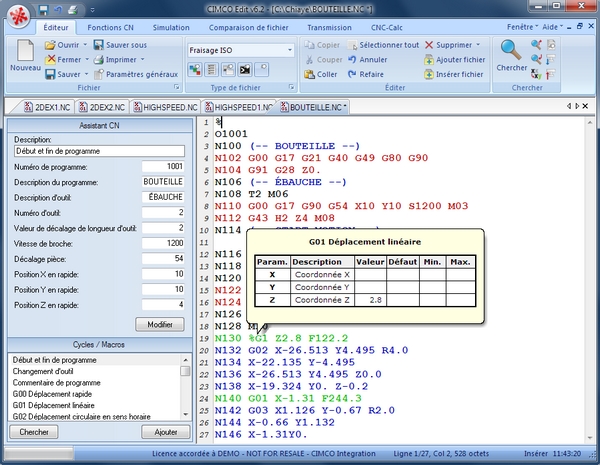This screenshot has width=600, height=465.
Task: Switch to the Fonctions CN tab
Action: click(110, 28)
